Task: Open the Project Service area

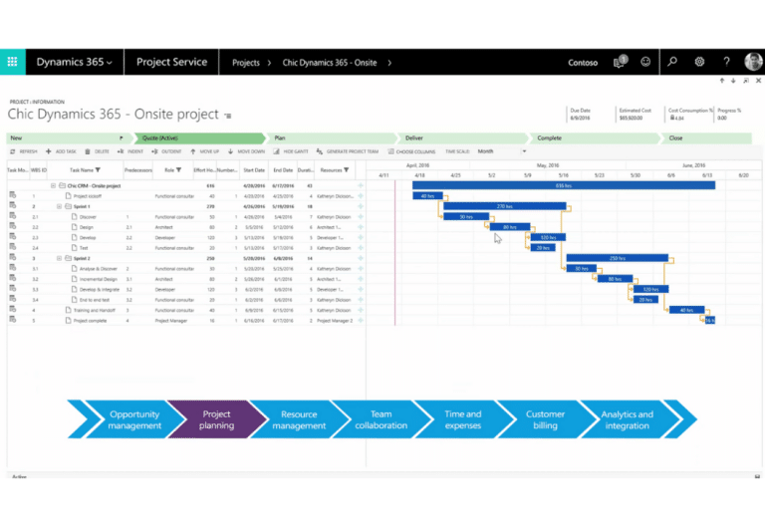Action: pos(171,62)
